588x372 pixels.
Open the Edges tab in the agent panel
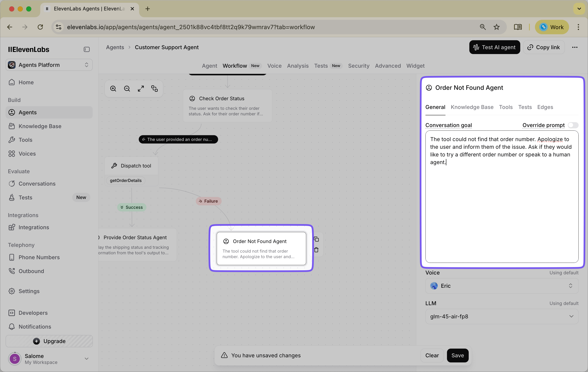(545, 107)
